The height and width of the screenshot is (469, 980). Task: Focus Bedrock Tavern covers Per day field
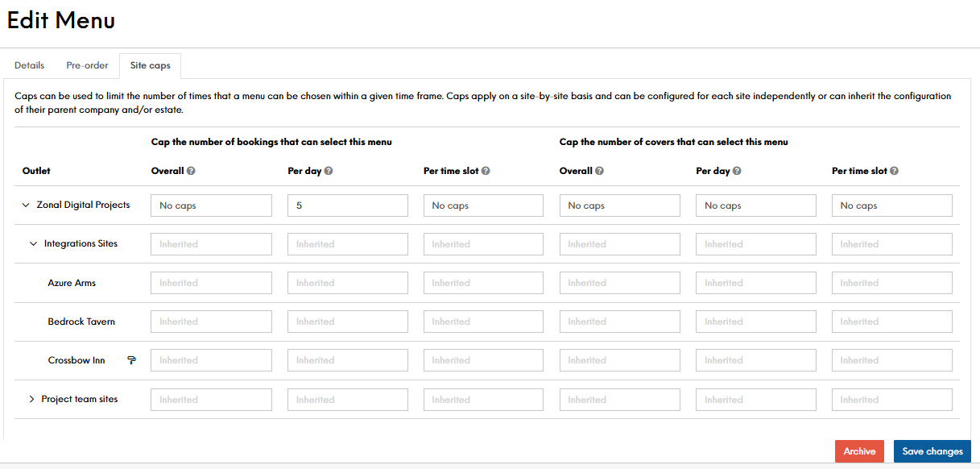click(x=756, y=322)
